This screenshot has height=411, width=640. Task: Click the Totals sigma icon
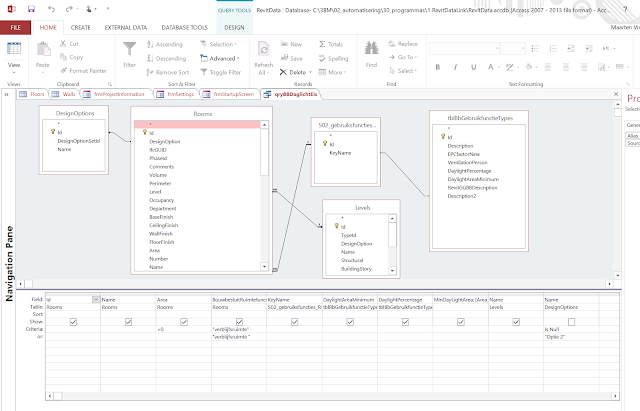(x=322, y=44)
